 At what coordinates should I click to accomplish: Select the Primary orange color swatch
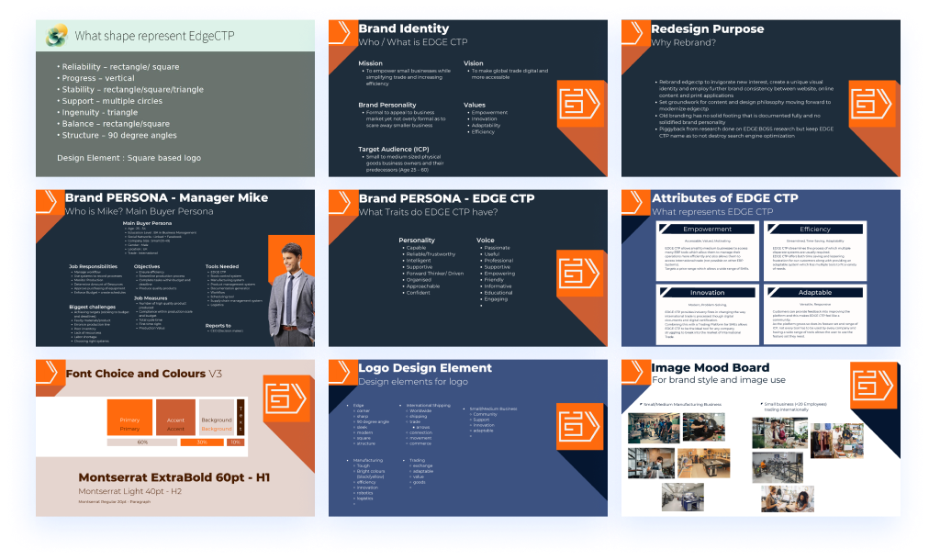click(129, 417)
